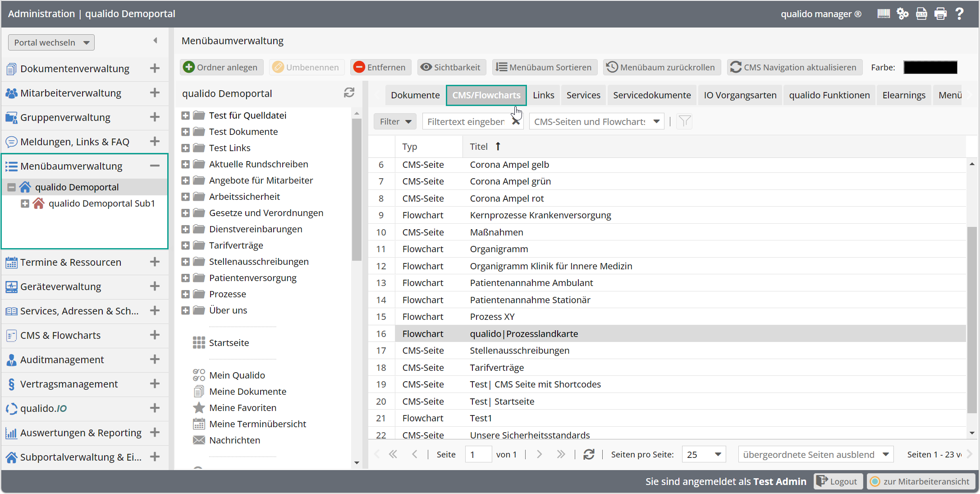Open the Elearnings tab
This screenshot has height=494, width=980.
(904, 95)
